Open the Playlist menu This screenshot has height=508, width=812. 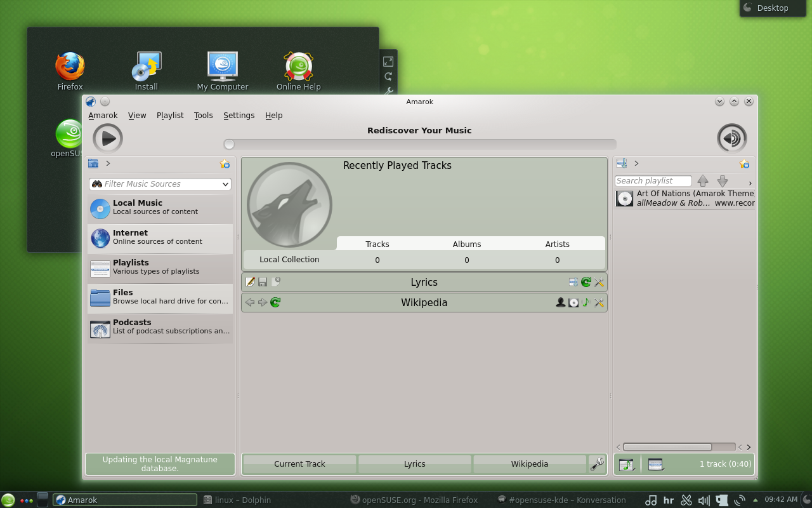[x=170, y=116]
